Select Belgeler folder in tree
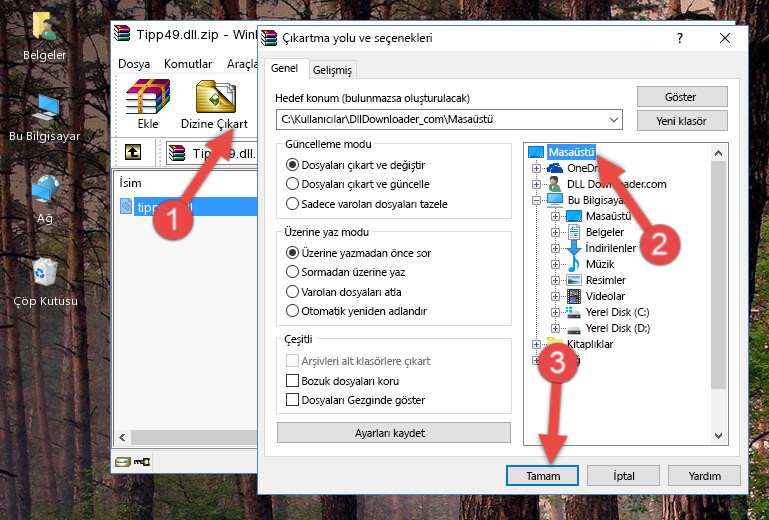 coord(605,232)
